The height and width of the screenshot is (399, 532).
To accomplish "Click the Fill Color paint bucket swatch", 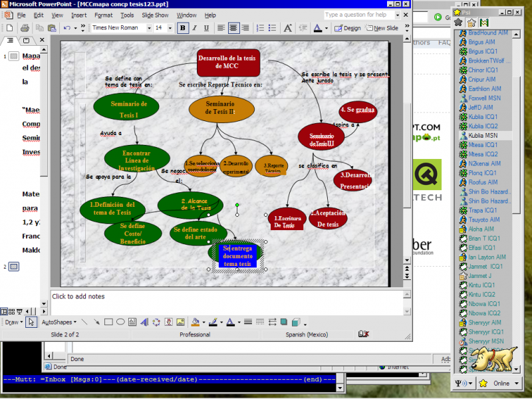I will coord(195,322).
